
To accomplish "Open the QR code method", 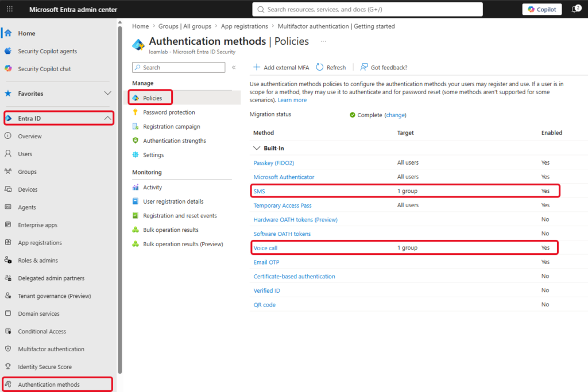I will [x=264, y=305].
